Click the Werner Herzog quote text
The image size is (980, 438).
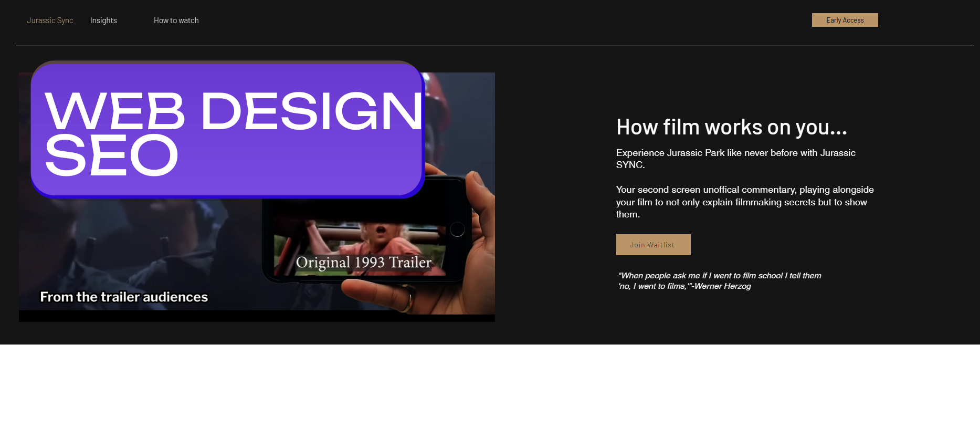click(x=720, y=281)
